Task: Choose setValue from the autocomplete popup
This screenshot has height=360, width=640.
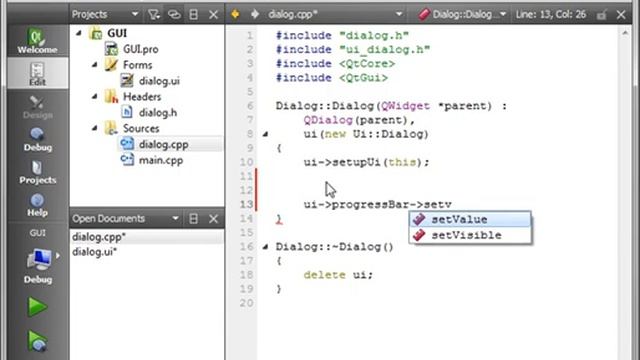Action: 470,220
